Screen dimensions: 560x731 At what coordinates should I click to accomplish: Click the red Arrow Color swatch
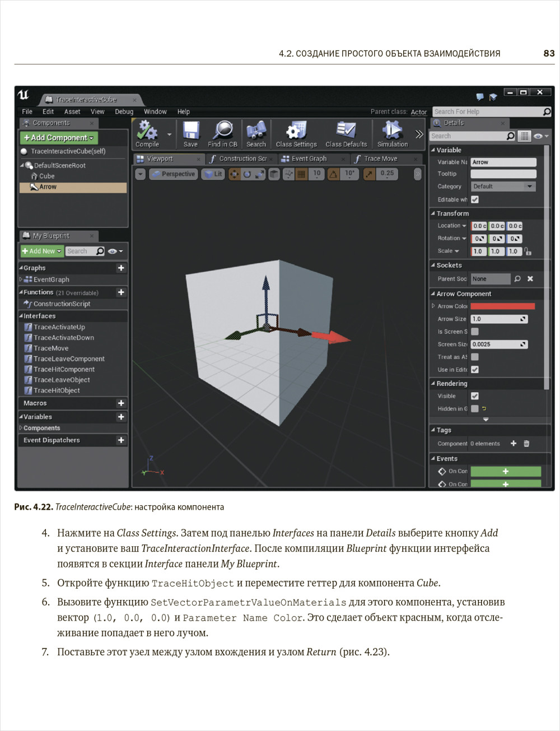tap(503, 306)
